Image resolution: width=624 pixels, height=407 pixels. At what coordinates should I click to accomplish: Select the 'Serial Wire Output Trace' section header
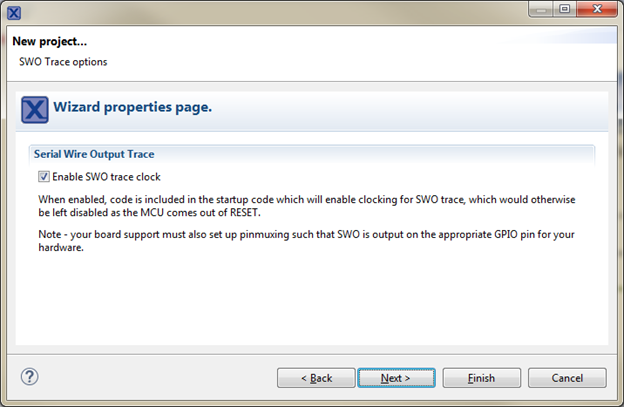tap(94, 154)
